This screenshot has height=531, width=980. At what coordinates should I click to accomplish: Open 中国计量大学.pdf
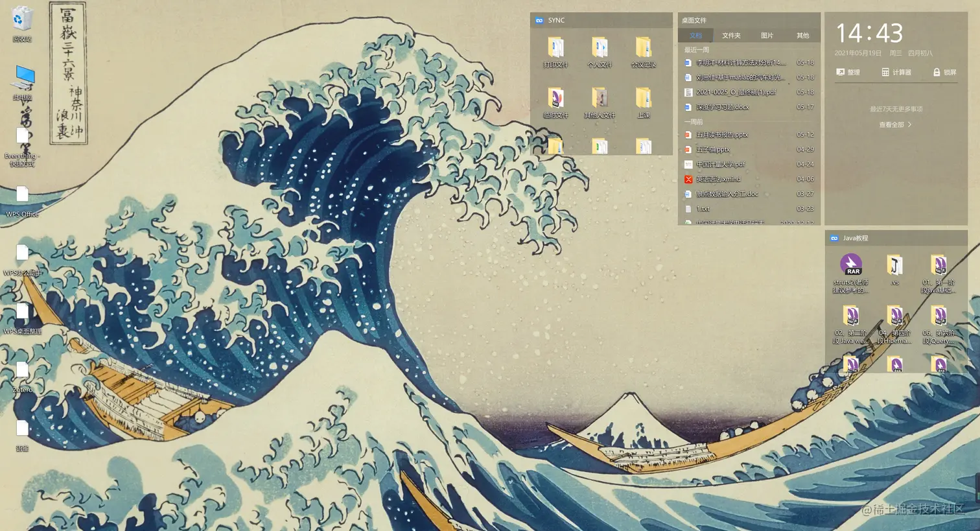coord(749,164)
